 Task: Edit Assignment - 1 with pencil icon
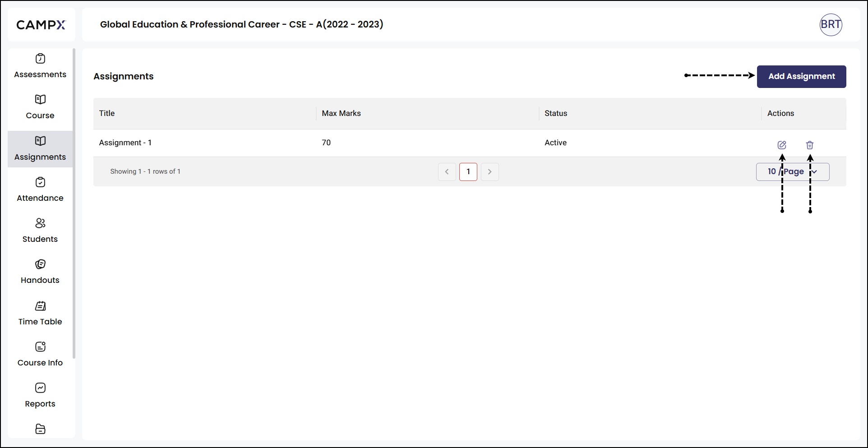782,145
